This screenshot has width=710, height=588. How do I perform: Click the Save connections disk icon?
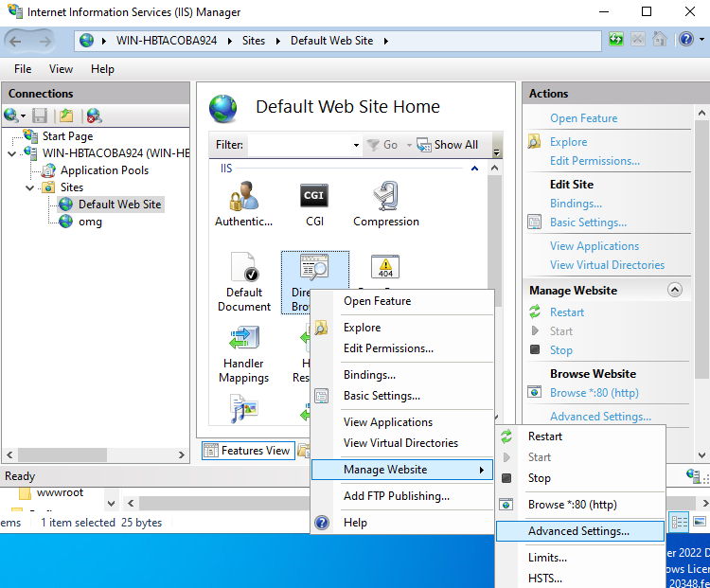click(x=40, y=116)
